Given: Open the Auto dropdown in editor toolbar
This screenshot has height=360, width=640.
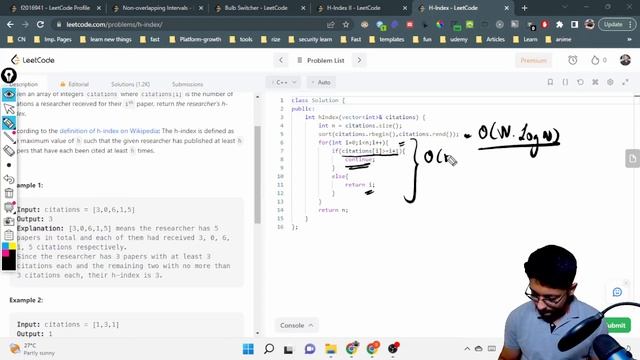Looking at the screenshot, I should 321,82.
